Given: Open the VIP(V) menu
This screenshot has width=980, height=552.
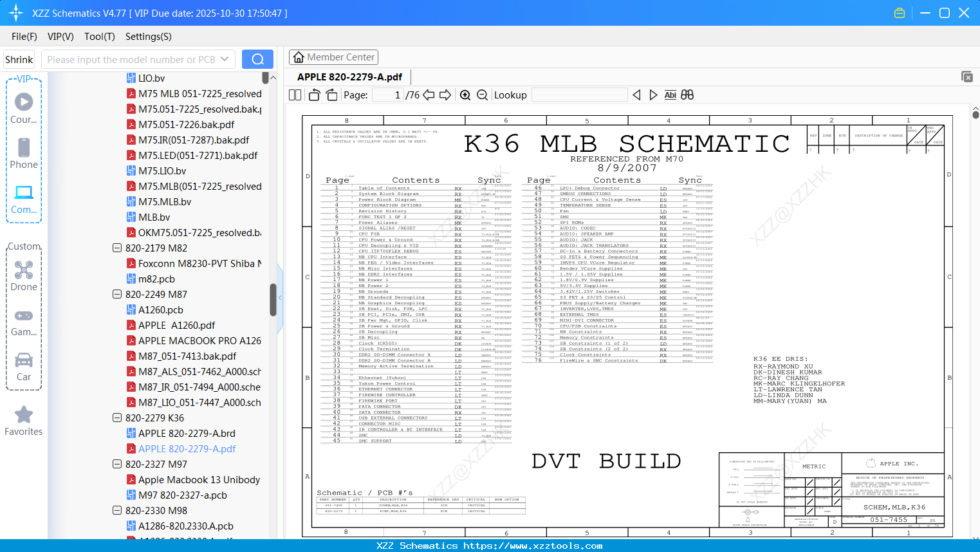Looking at the screenshot, I should pos(60,37).
